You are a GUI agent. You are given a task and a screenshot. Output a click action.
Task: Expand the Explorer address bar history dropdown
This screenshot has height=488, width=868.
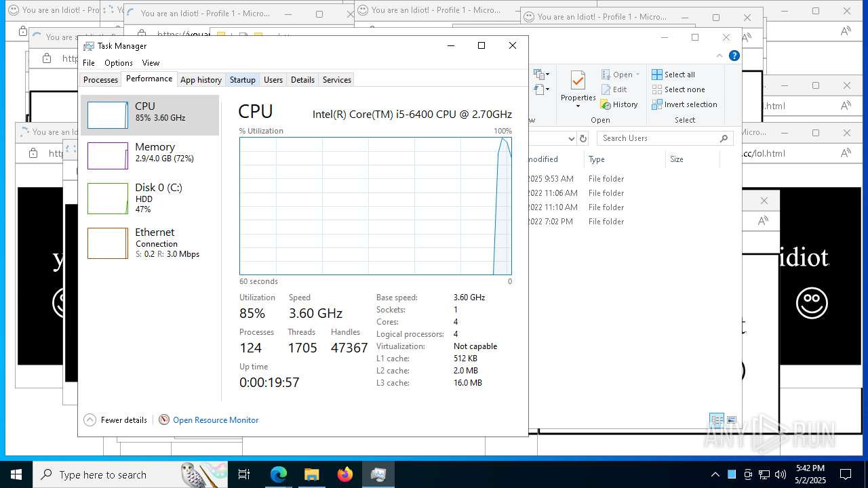571,138
